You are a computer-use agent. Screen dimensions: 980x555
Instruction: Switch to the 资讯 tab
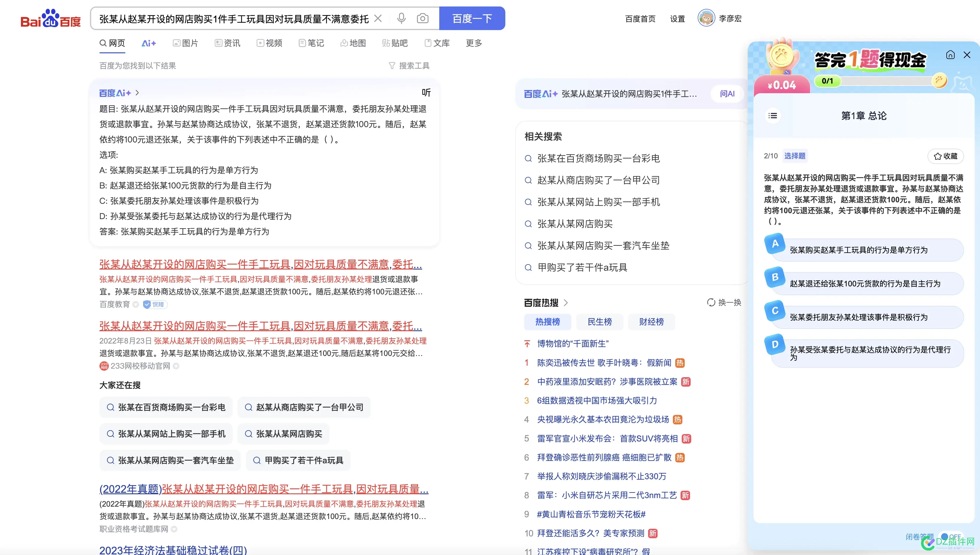coord(227,43)
